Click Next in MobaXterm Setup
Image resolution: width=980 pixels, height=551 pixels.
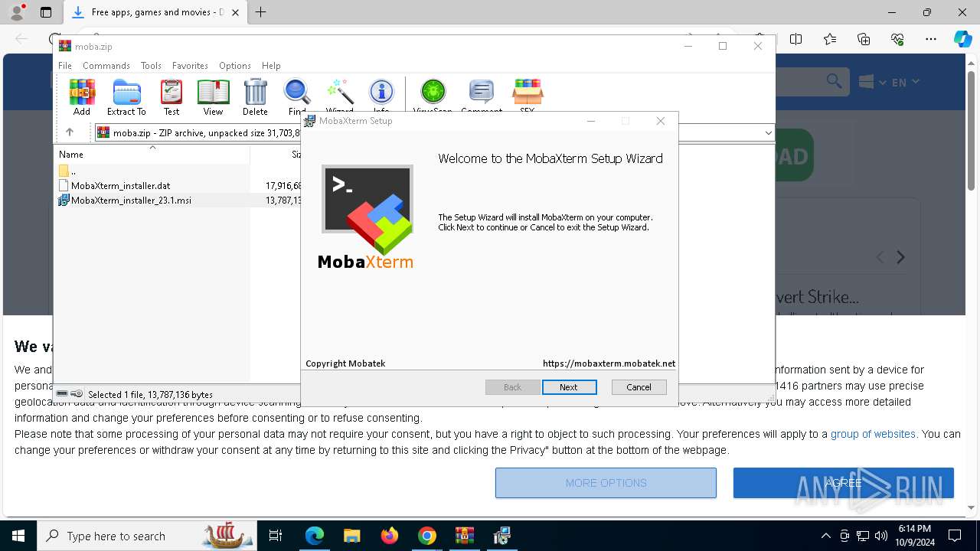click(568, 387)
